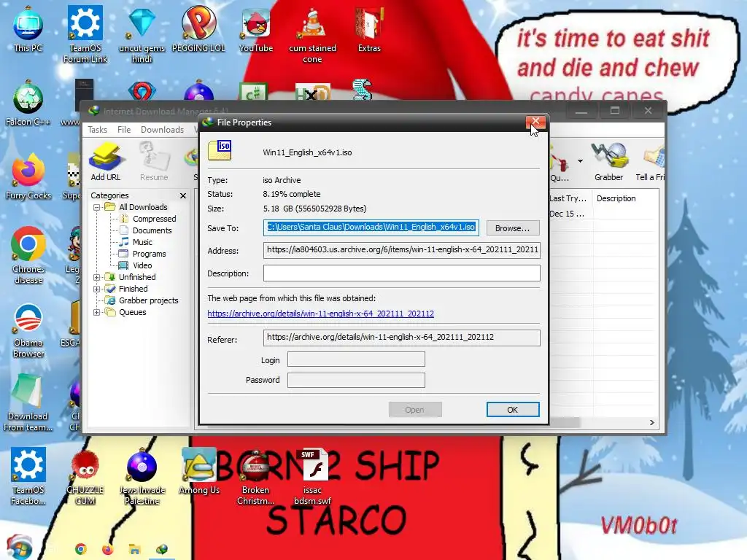Select the Falcon C++ desktop icon

28,104
